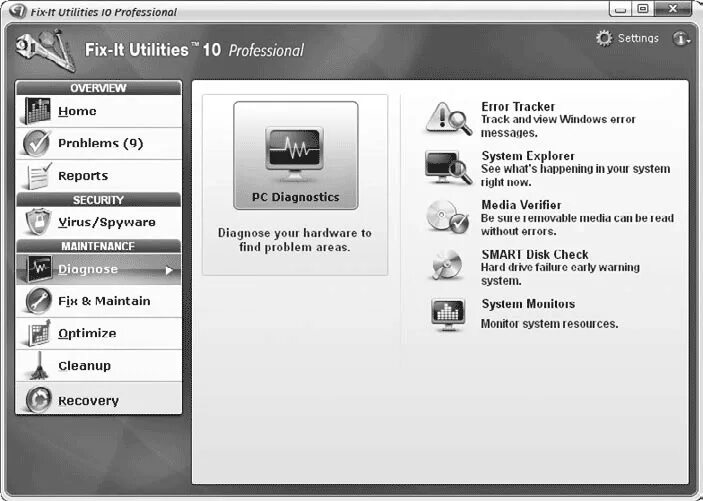Click the Media Verifier disc icon
Viewport: 703px width, 501px height.
point(447,217)
